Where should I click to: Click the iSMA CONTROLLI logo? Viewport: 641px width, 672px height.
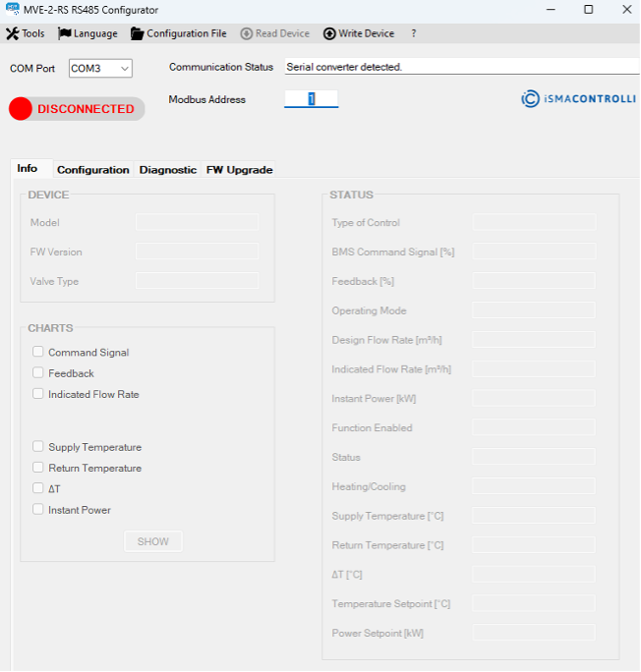[578, 98]
